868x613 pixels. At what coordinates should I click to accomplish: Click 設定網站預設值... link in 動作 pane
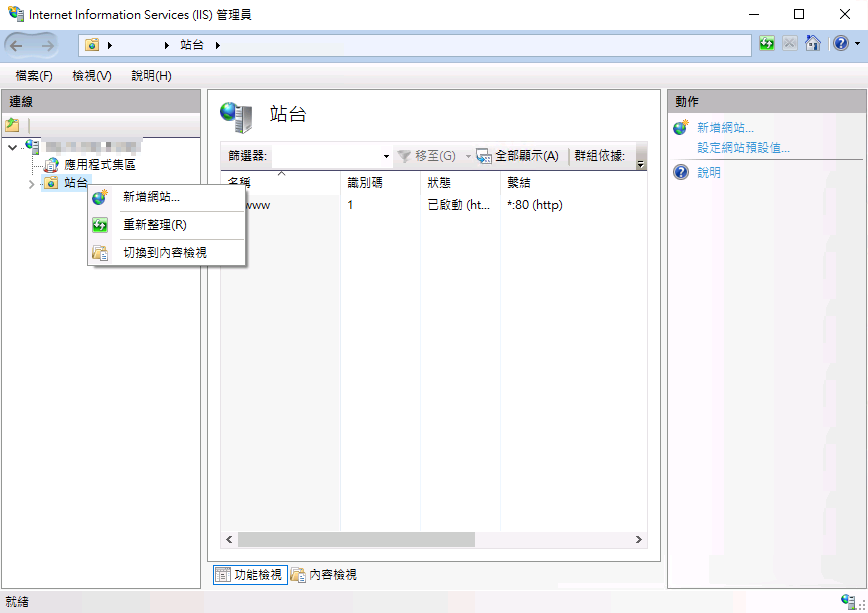coord(743,148)
